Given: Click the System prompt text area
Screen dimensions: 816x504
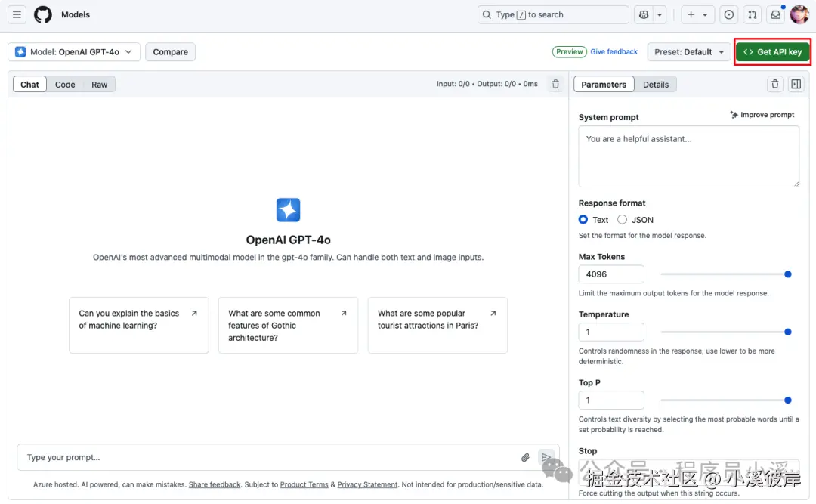Looking at the screenshot, I should tap(688, 156).
